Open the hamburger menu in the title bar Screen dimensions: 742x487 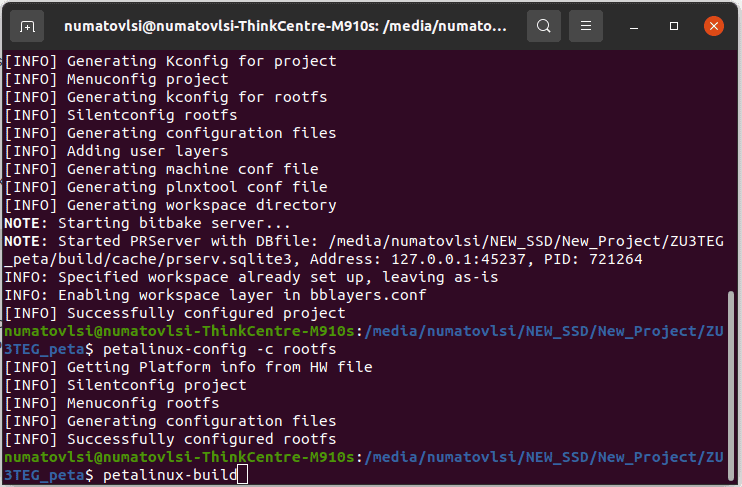point(587,26)
